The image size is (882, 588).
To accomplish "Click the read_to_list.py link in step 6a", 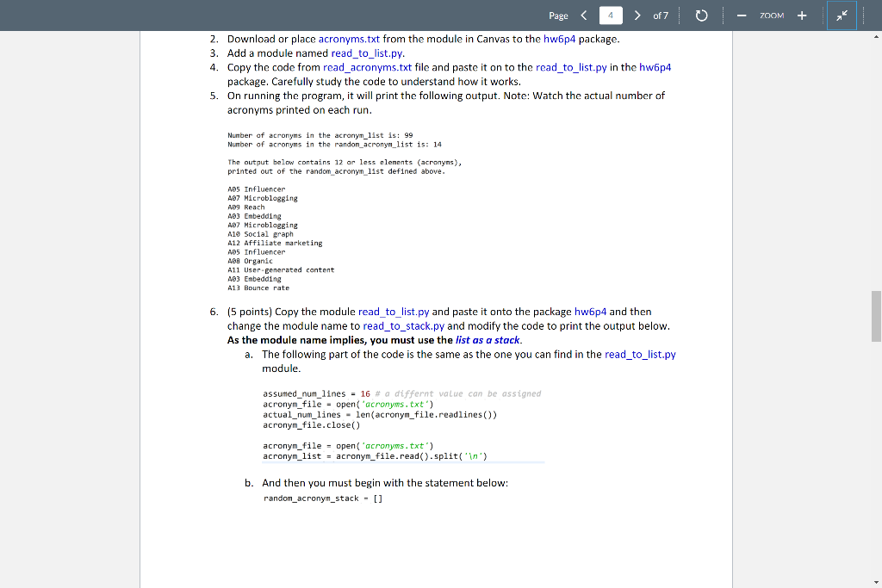I will 641,354.
